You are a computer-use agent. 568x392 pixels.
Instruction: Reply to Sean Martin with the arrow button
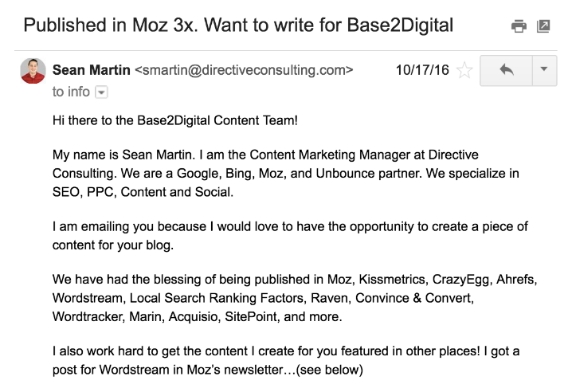(x=506, y=70)
